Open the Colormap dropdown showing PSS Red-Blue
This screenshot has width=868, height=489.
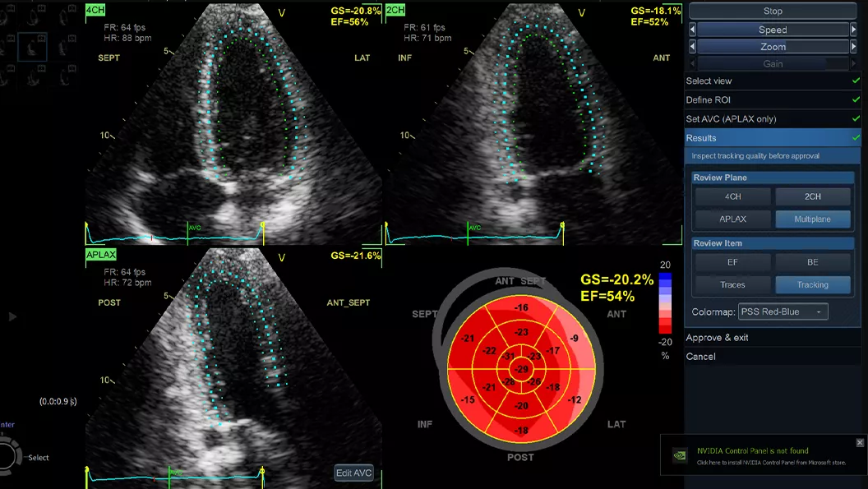(x=783, y=311)
